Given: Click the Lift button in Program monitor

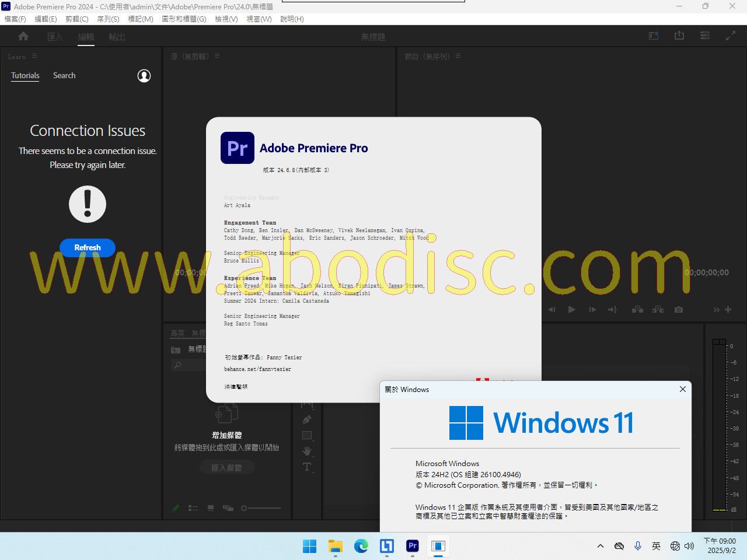Looking at the screenshot, I should pos(637,310).
